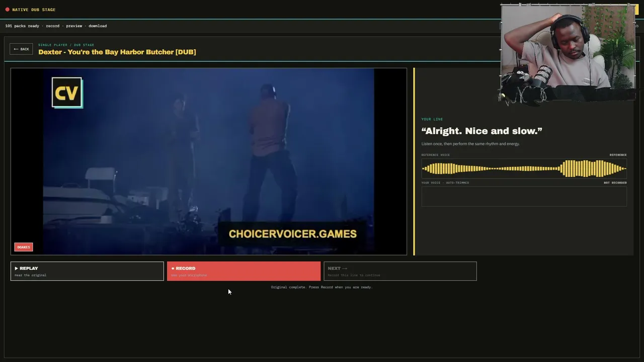Click the Dexter video preview frame
Screen dimensions: 644x362
(x=209, y=161)
